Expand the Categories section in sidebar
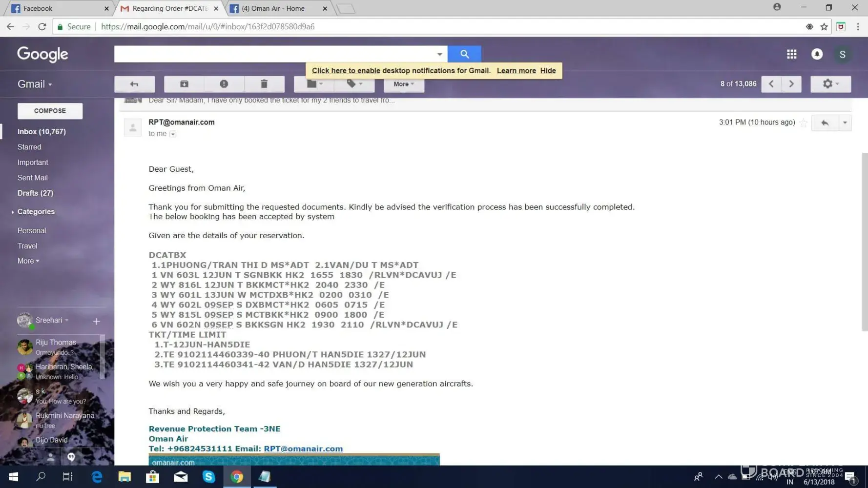Image resolution: width=868 pixels, height=488 pixels. 13,212
